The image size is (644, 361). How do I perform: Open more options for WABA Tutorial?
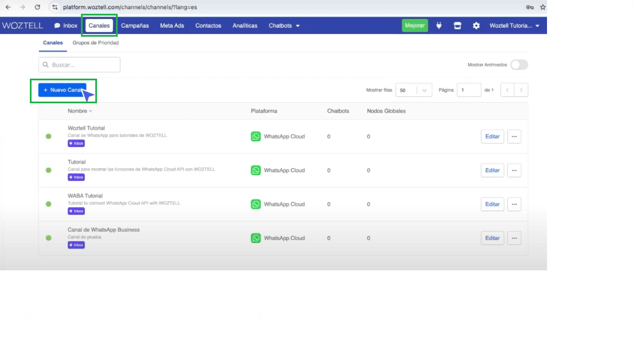[514, 204]
